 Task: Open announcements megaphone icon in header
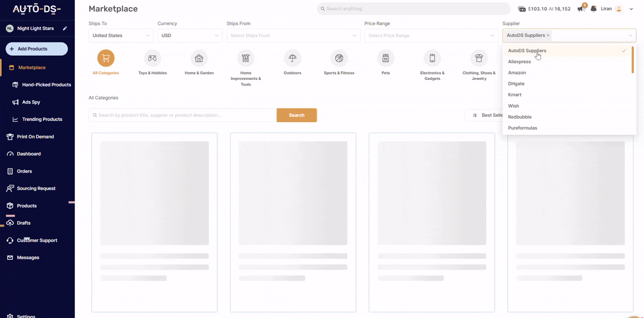(581, 9)
